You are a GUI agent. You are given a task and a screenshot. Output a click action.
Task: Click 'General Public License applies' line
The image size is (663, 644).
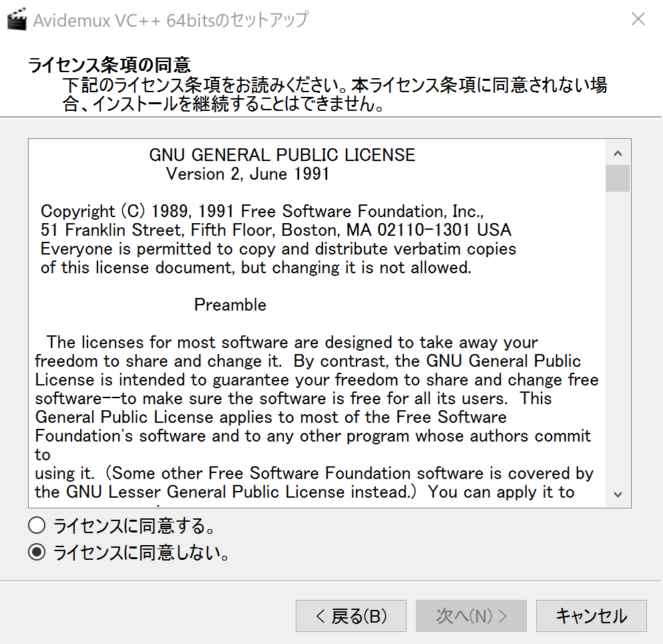click(x=270, y=417)
